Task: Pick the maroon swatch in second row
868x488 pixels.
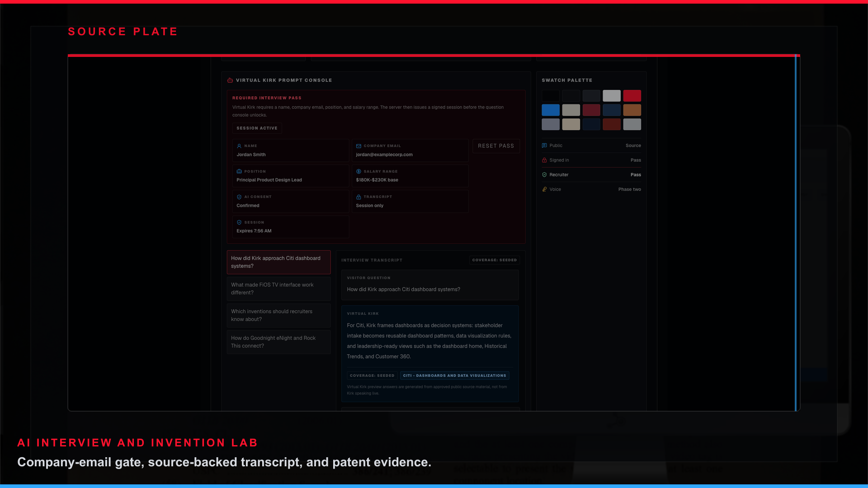Action: 591,110
